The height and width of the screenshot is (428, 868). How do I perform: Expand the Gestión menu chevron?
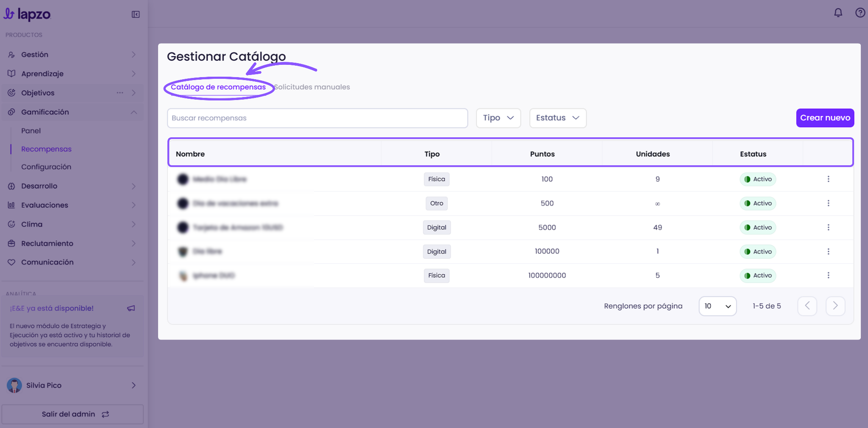pos(134,55)
